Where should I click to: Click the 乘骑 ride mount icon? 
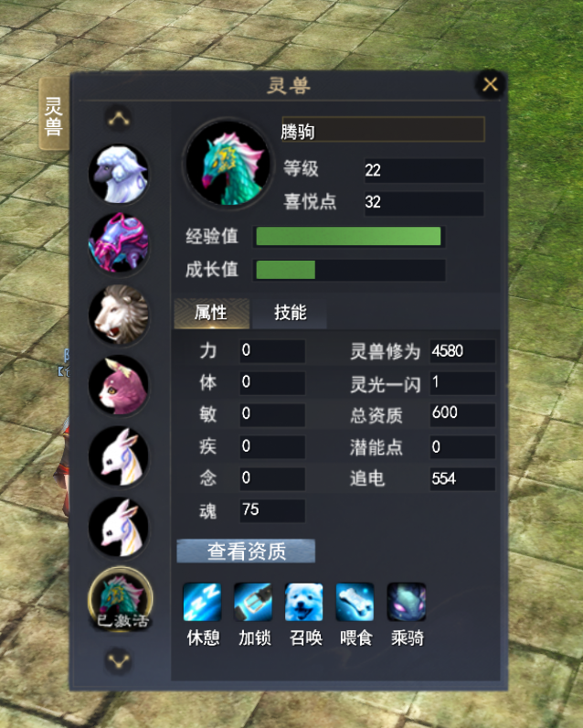pos(407,602)
